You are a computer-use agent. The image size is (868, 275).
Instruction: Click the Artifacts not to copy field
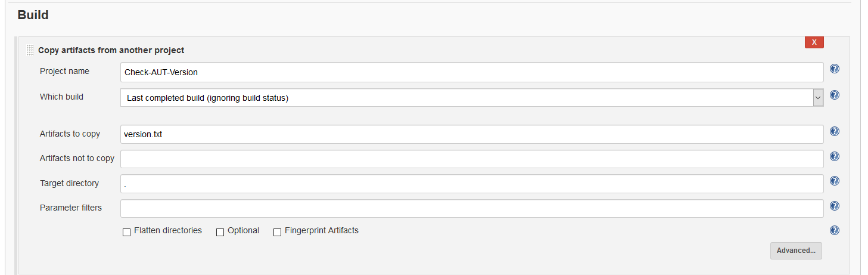[x=472, y=159]
